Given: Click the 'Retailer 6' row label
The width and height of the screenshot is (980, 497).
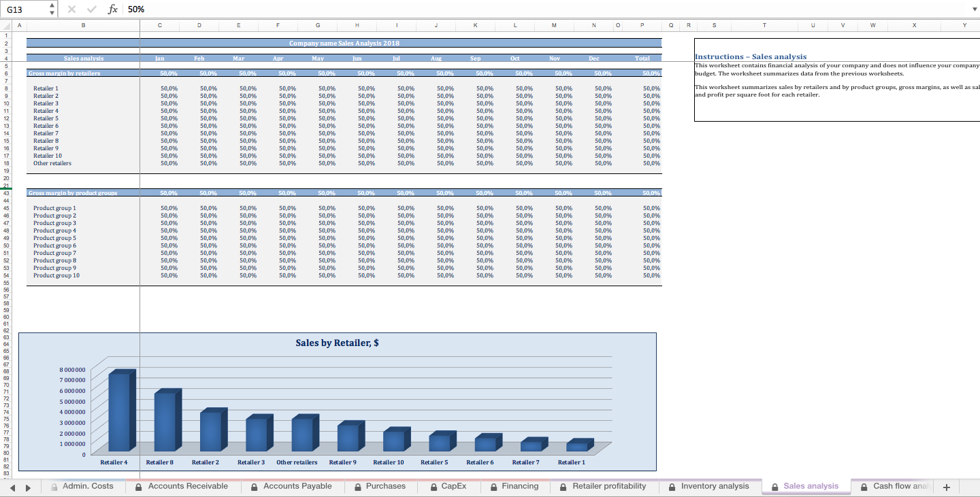Looking at the screenshot, I should tap(46, 126).
